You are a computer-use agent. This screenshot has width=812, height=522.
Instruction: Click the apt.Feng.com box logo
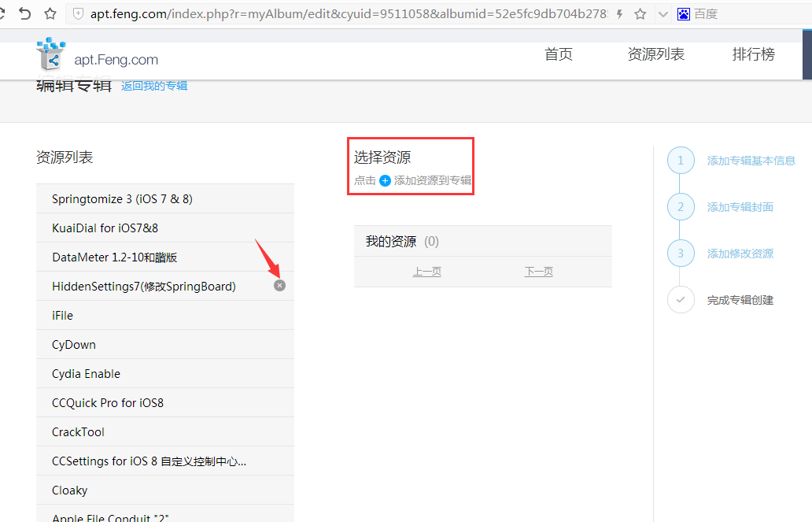tap(50, 54)
